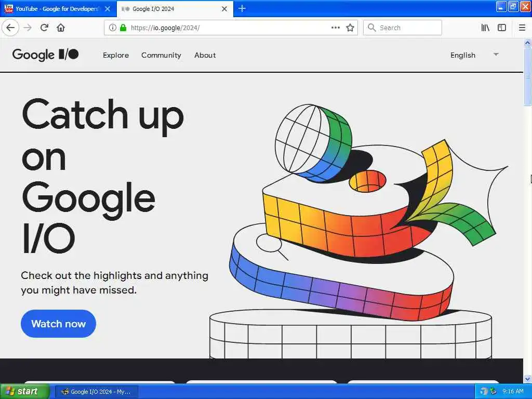532x399 pixels.
Task: Open the Explore menu
Action: [116, 55]
